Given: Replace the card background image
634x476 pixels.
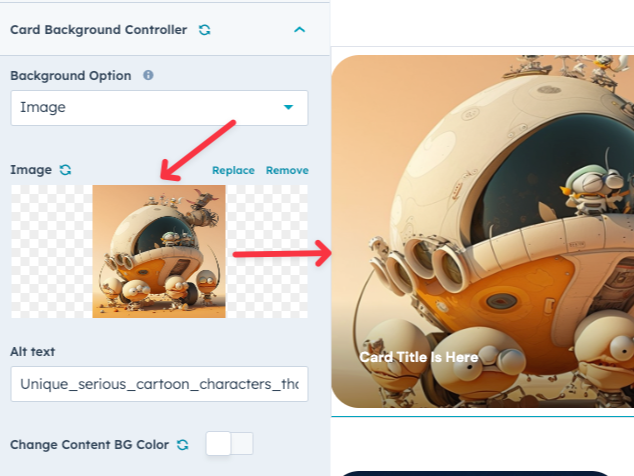Looking at the screenshot, I should 233,170.
